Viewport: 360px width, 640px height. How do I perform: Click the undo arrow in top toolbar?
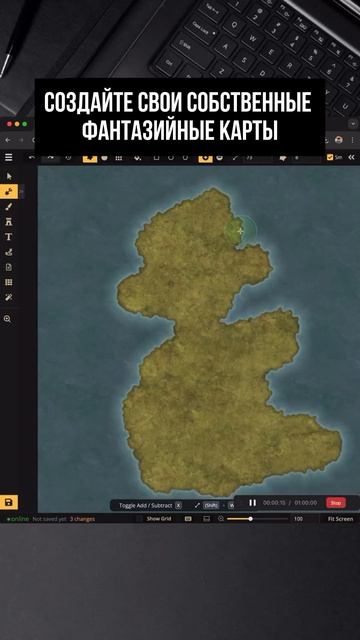coord(32,158)
